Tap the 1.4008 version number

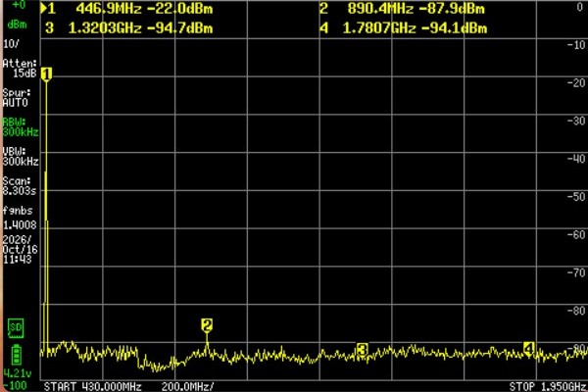pyautogui.click(x=20, y=225)
